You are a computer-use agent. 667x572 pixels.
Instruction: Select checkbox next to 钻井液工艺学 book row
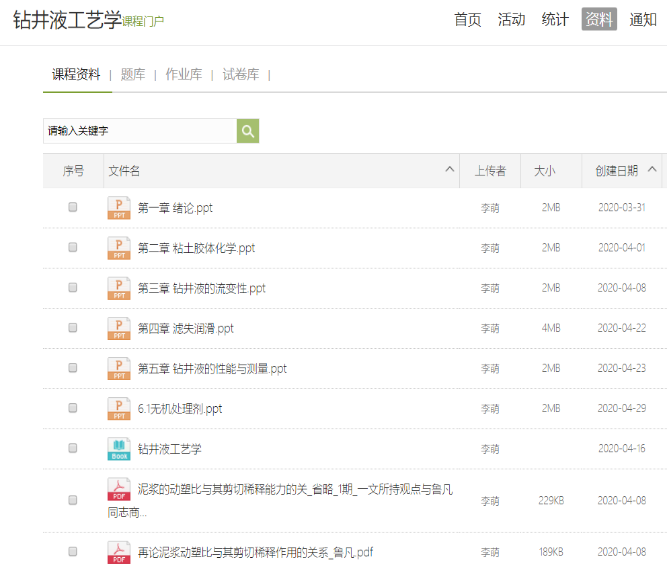[73, 449]
